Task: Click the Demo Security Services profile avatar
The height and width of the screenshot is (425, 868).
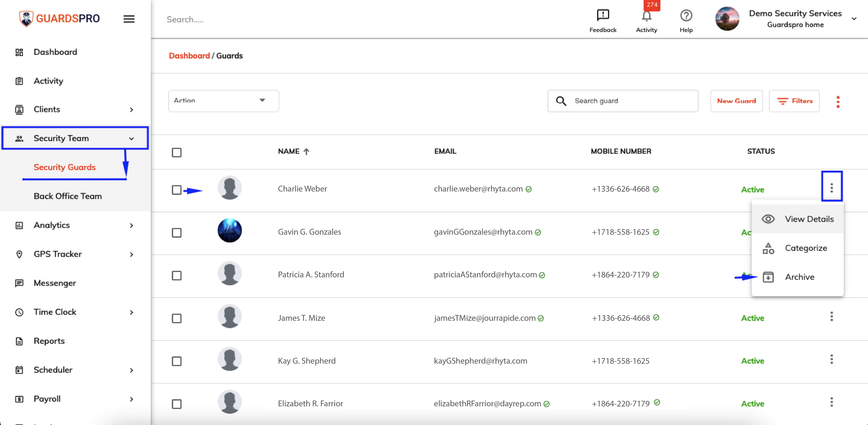Action: [x=727, y=19]
